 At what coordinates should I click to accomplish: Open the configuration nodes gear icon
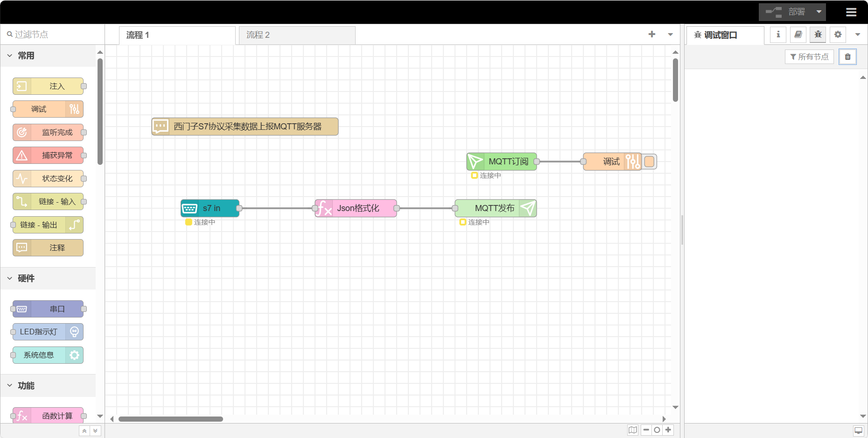coord(838,35)
